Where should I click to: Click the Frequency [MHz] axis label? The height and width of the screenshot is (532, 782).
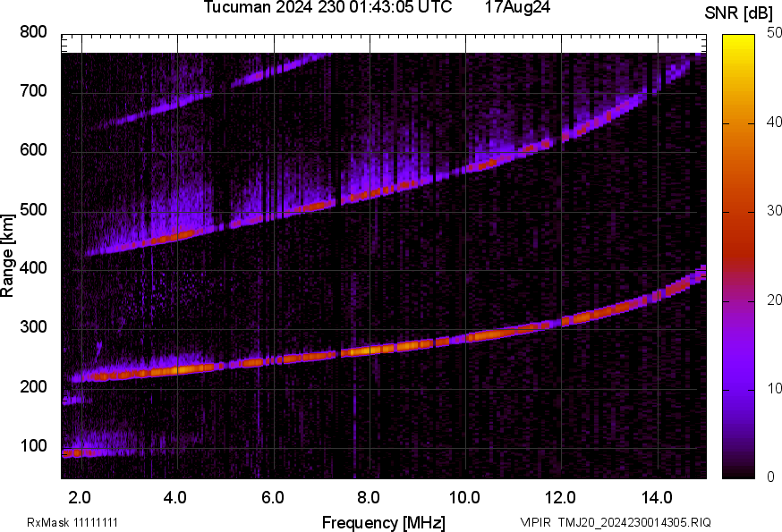(x=383, y=522)
